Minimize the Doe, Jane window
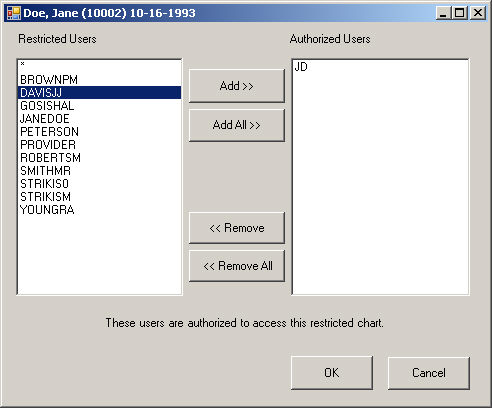The height and width of the screenshot is (408, 492). point(443,13)
